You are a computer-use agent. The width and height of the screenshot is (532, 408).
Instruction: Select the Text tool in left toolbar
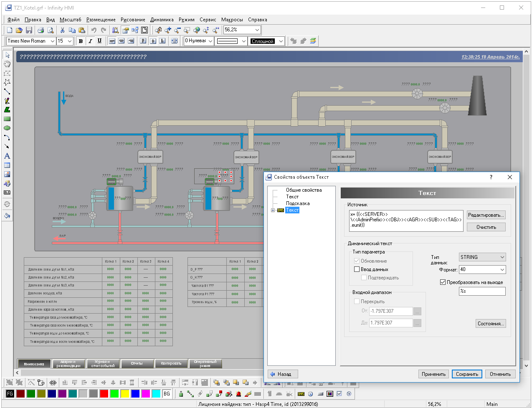click(7, 156)
